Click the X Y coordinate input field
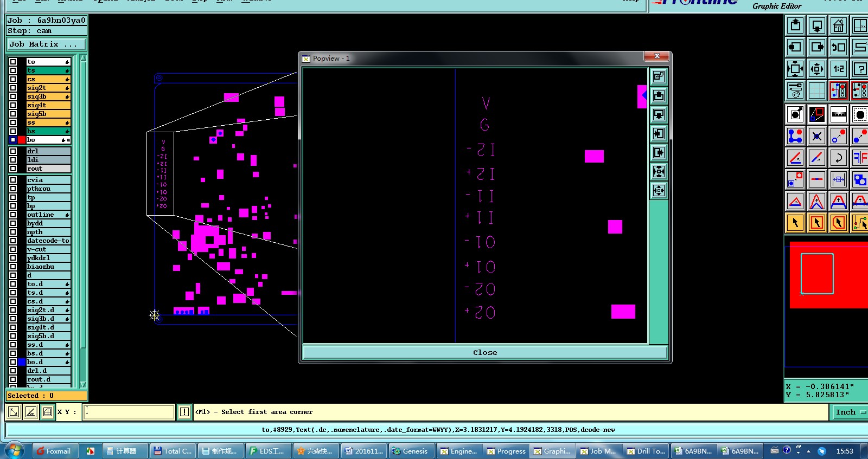This screenshot has height=459, width=868. (130, 412)
